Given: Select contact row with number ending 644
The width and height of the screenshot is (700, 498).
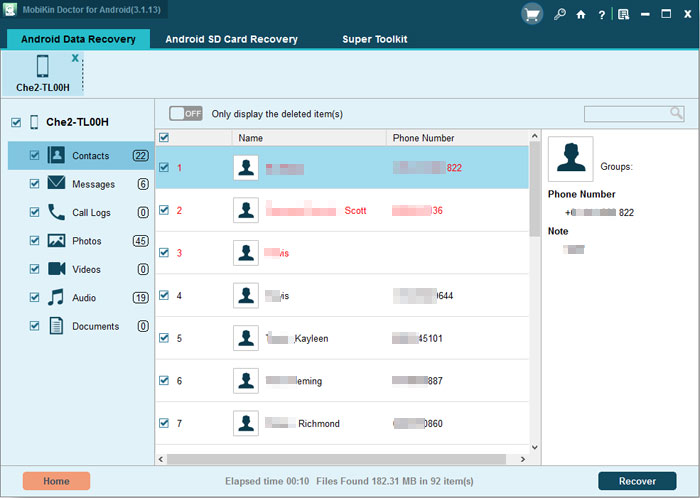Looking at the screenshot, I should coord(342,295).
